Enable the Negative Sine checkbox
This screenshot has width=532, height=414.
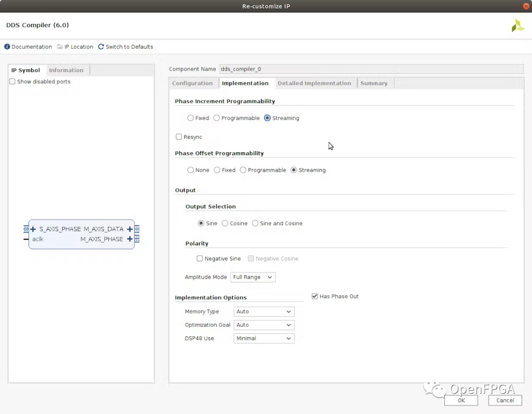200,258
